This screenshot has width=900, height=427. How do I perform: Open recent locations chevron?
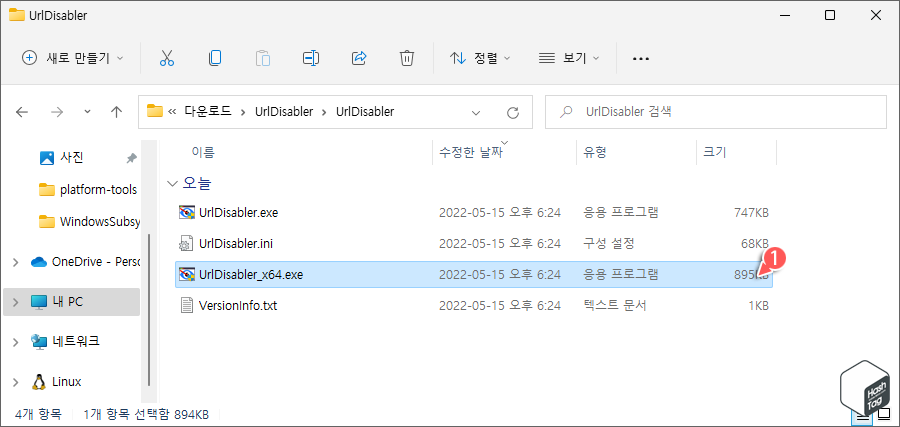(87, 112)
